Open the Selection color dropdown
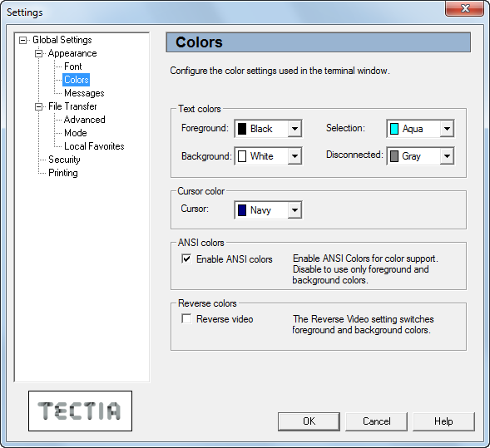 tap(447, 129)
